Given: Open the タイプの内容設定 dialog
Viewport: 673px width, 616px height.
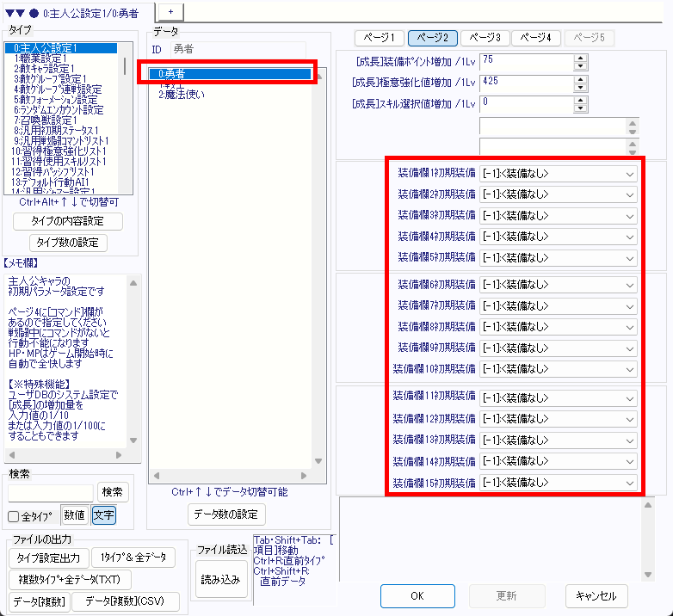Looking at the screenshot, I should coord(68,221).
